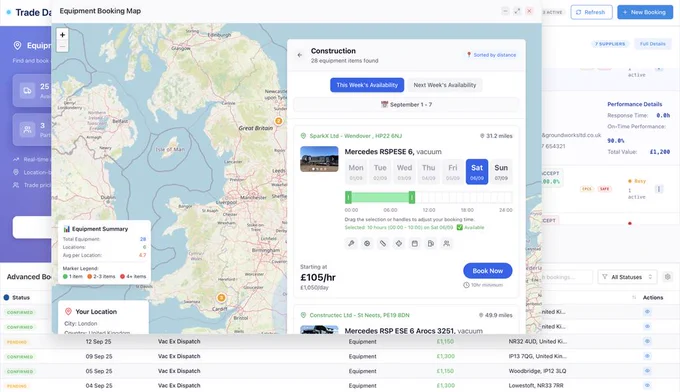Screen dimensions: 680x392
Task: View the 12 Sep 25 booking via eye icon
Action: 647,341
